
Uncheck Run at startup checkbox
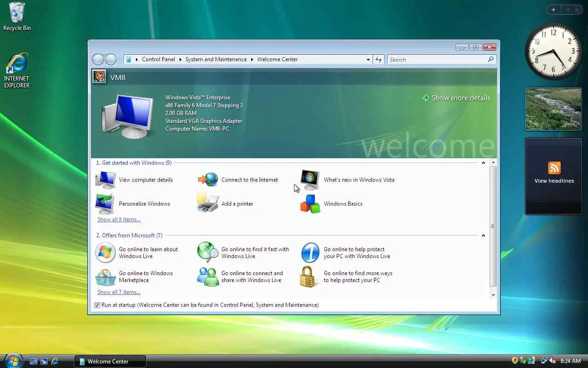97,305
